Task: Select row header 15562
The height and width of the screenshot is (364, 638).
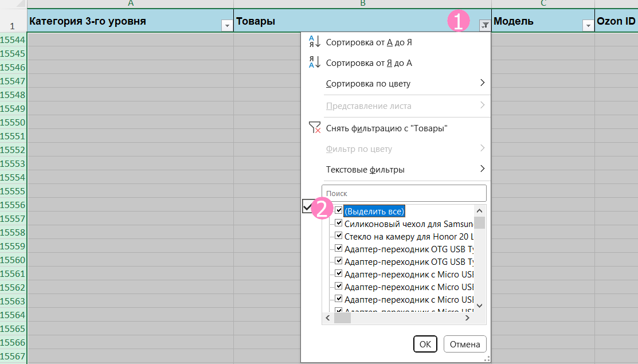Action: (x=13, y=288)
